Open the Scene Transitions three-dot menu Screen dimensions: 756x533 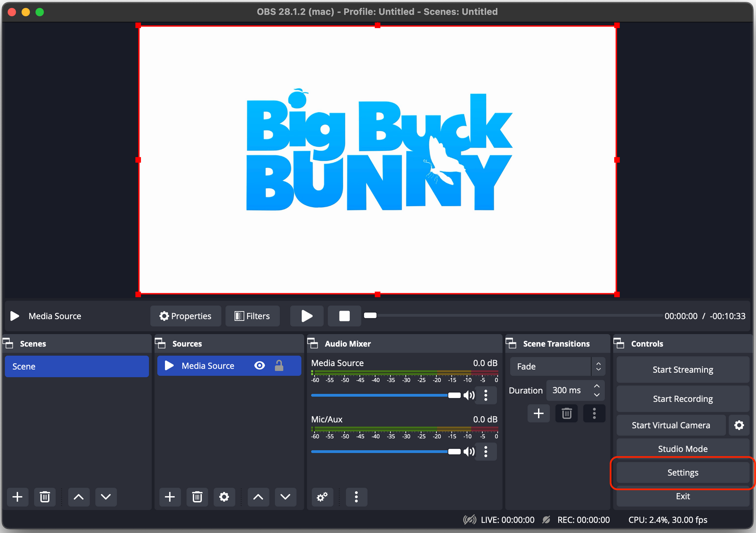pos(594,413)
